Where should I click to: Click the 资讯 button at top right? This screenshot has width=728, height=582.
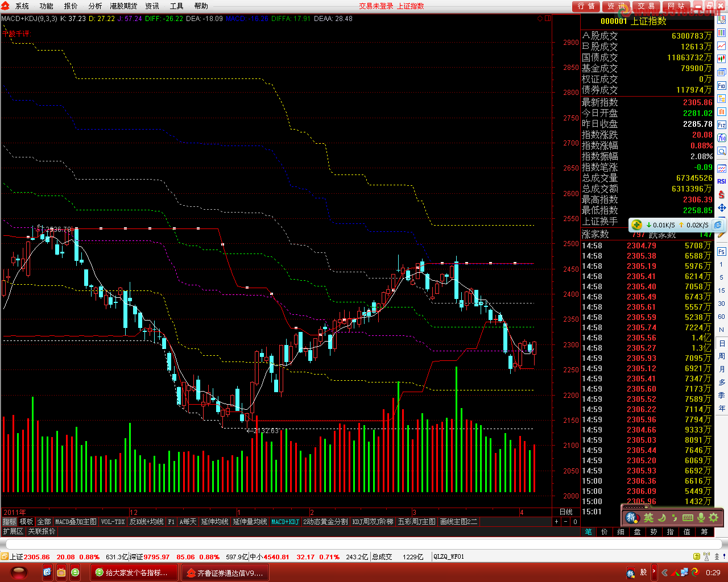[616, 6]
